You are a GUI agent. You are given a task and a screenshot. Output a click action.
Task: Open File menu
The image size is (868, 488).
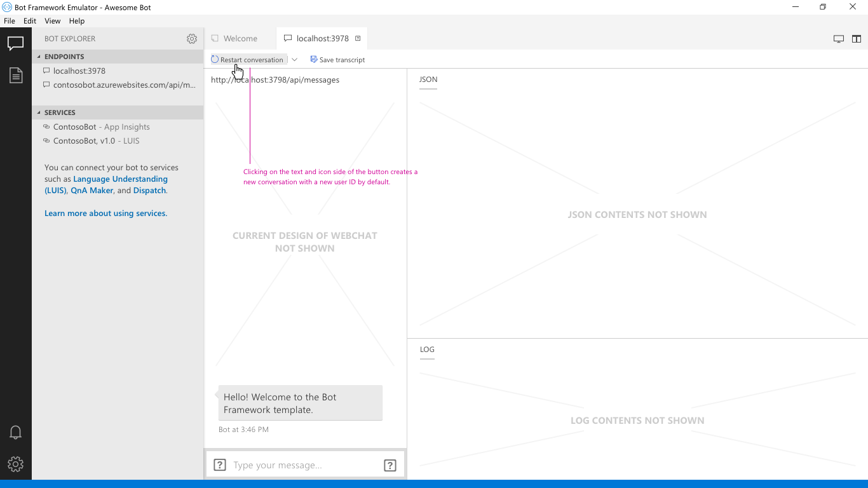click(10, 21)
